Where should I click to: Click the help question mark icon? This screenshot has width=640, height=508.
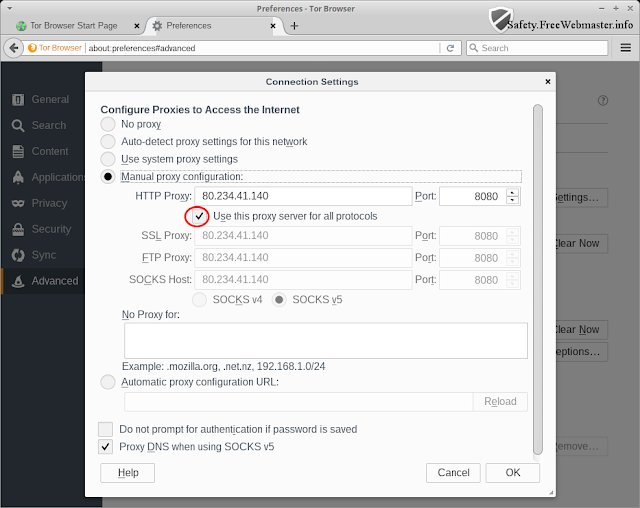(603, 100)
